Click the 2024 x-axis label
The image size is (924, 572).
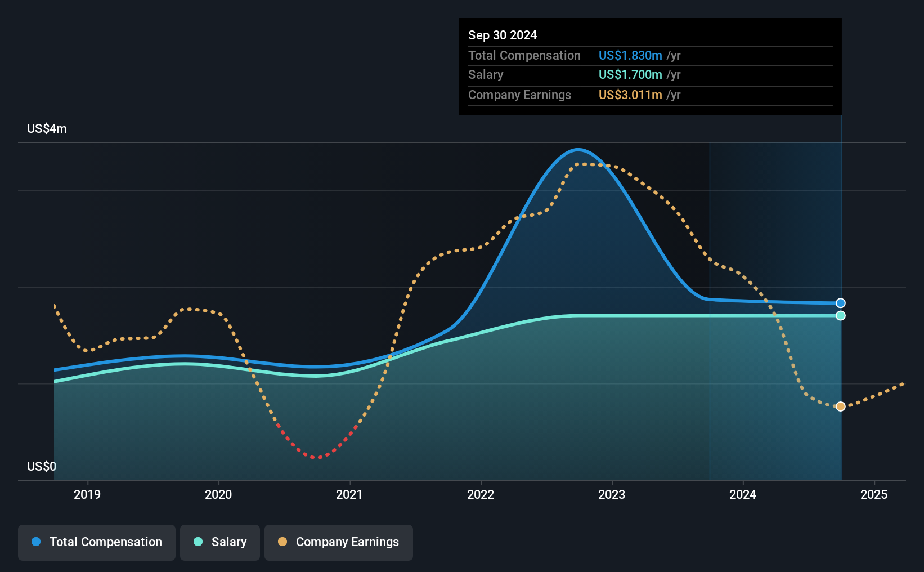tap(743, 494)
